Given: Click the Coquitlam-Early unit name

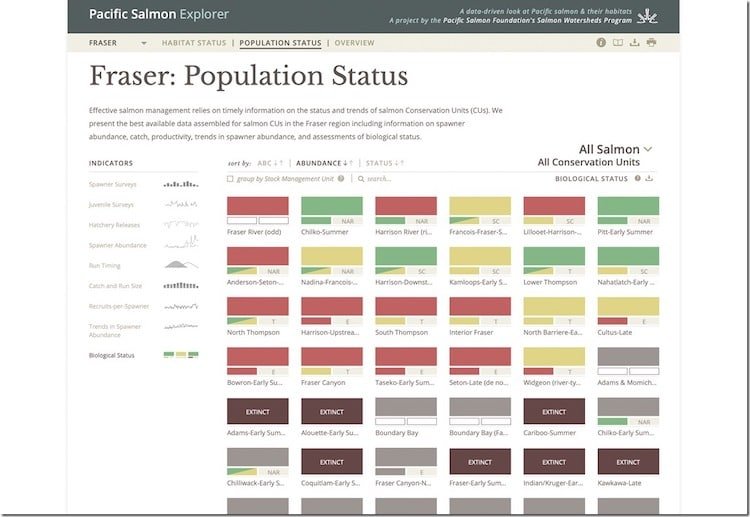Looking at the screenshot, I should pyautogui.click(x=331, y=483).
